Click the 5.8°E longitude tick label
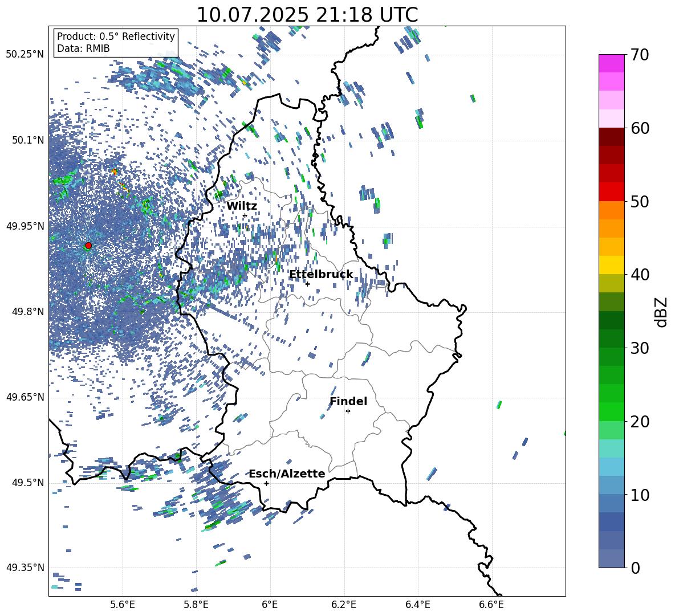The width and height of the screenshot is (675, 616). click(196, 605)
